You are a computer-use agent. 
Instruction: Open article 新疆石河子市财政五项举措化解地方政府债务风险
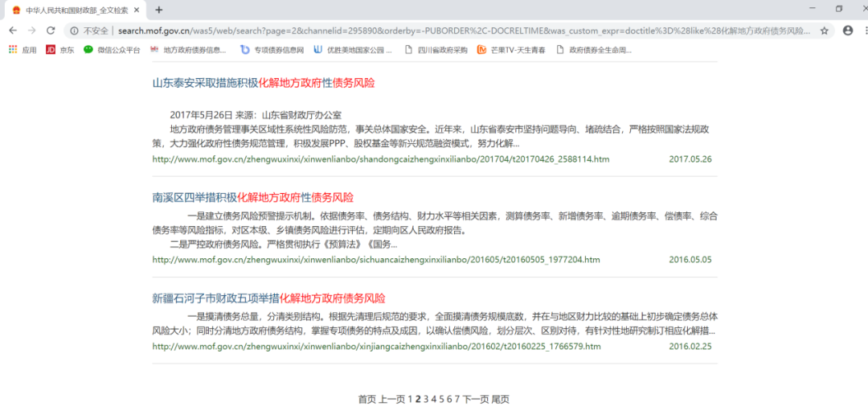click(x=269, y=298)
